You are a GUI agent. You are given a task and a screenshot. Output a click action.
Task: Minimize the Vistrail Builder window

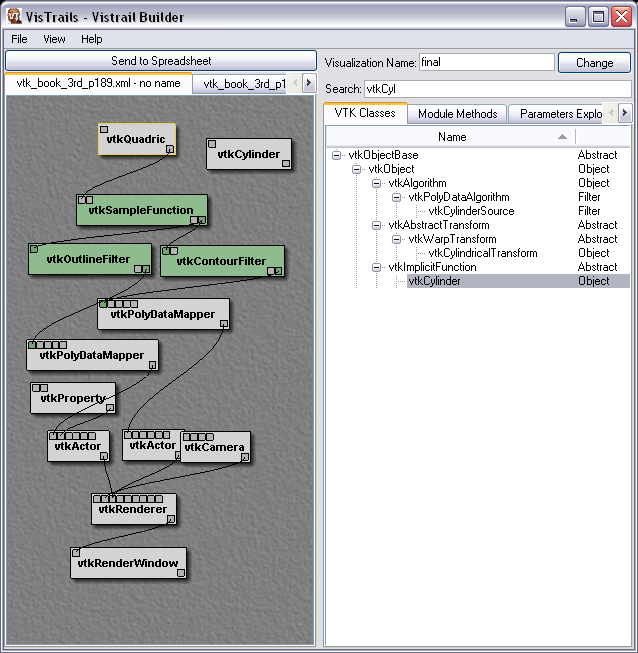point(574,17)
